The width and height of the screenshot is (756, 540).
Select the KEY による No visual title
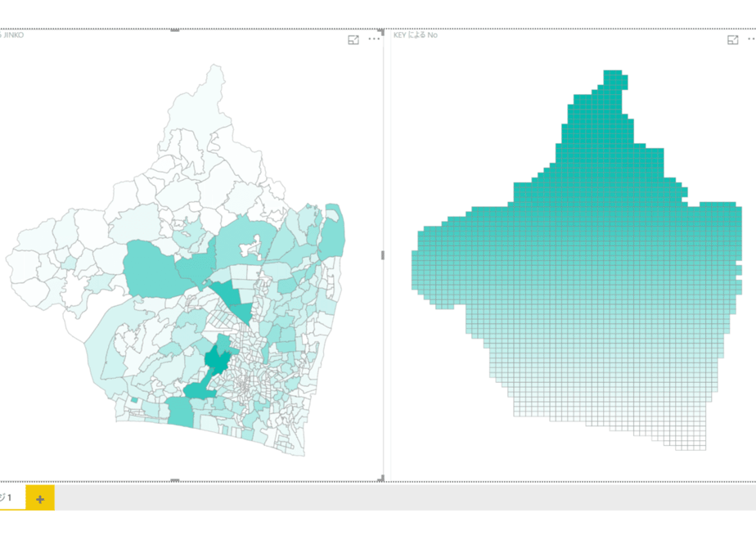pos(416,35)
